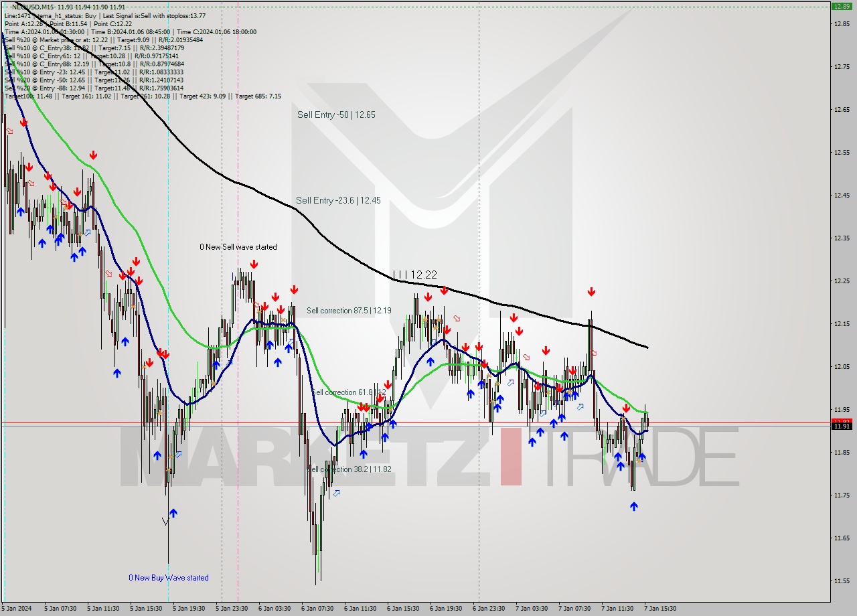Image resolution: width=857 pixels, height=616 pixels.
Task: Click the 'Sell %10 @ Entry -23: 12.45' line
Action: pyautogui.click(x=94, y=72)
